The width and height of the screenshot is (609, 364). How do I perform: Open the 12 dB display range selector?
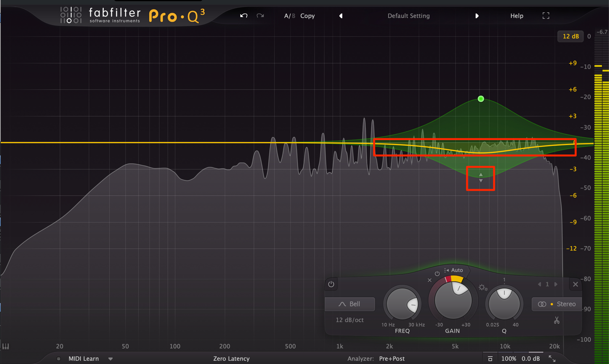tap(571, 36)
